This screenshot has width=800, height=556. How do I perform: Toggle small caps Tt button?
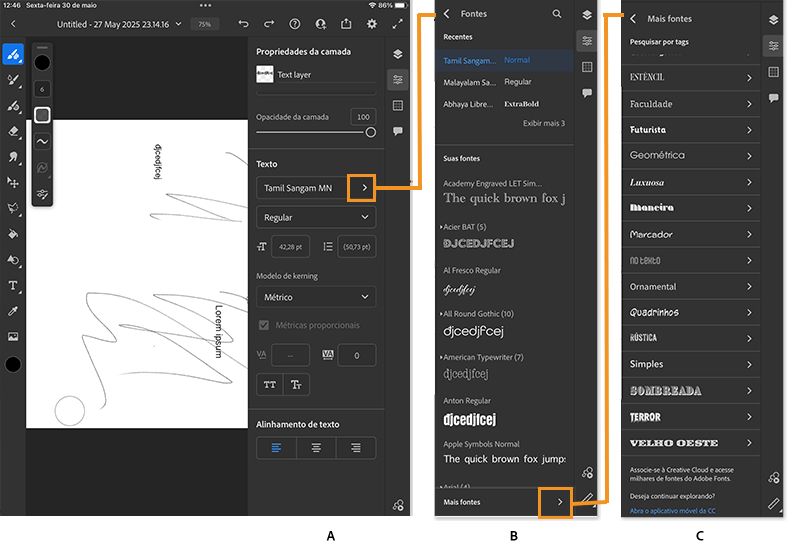[296, 385]
